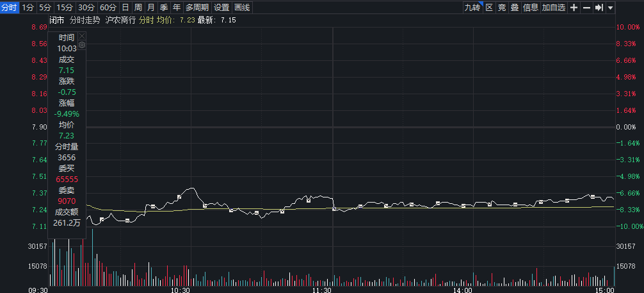
Task: Toggle the 九转 indicator
Action: 472,8
